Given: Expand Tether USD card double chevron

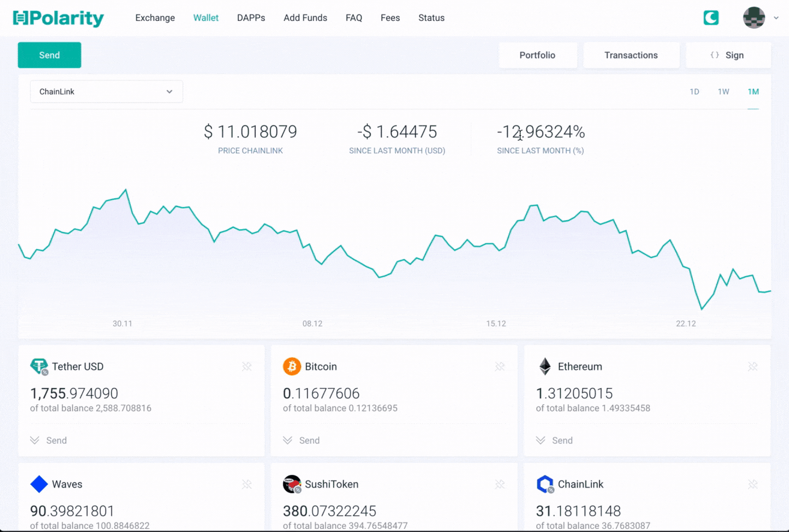Looking at the screenshot, I should [x=35, y=440].
